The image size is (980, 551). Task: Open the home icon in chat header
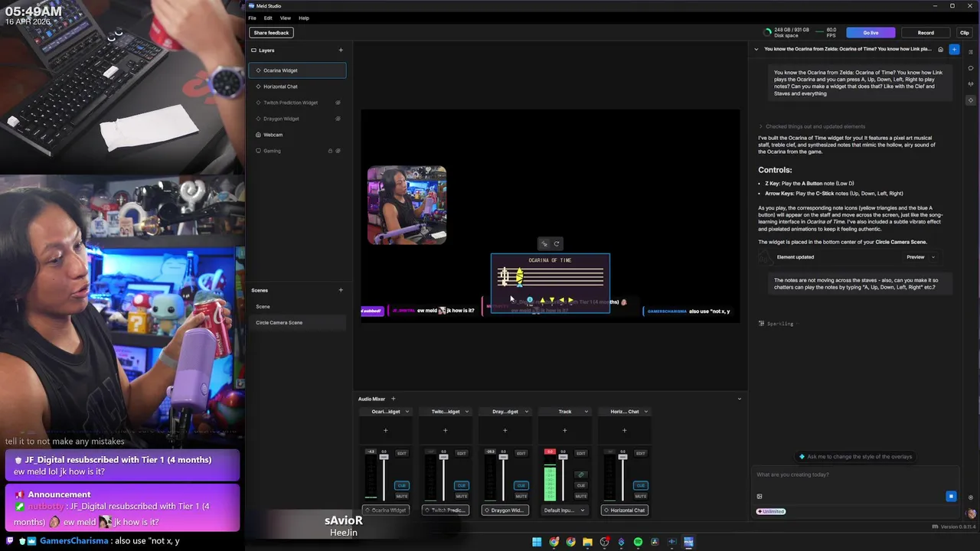[x=941, y=49]
